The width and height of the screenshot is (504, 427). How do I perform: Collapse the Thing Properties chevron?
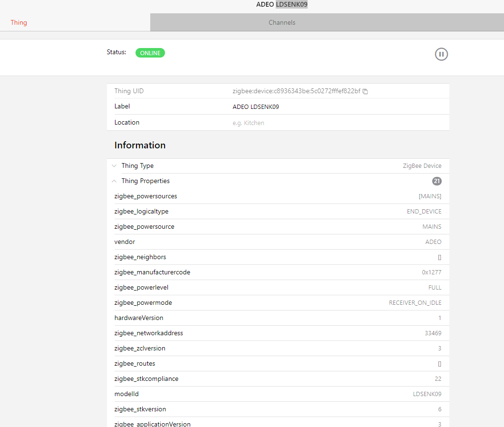(x=114, y=181)
